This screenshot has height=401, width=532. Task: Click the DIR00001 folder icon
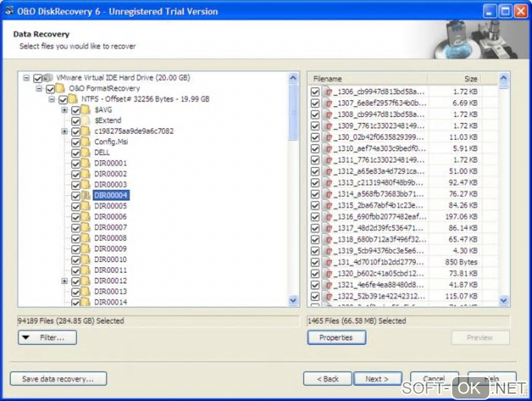point(86,163)
